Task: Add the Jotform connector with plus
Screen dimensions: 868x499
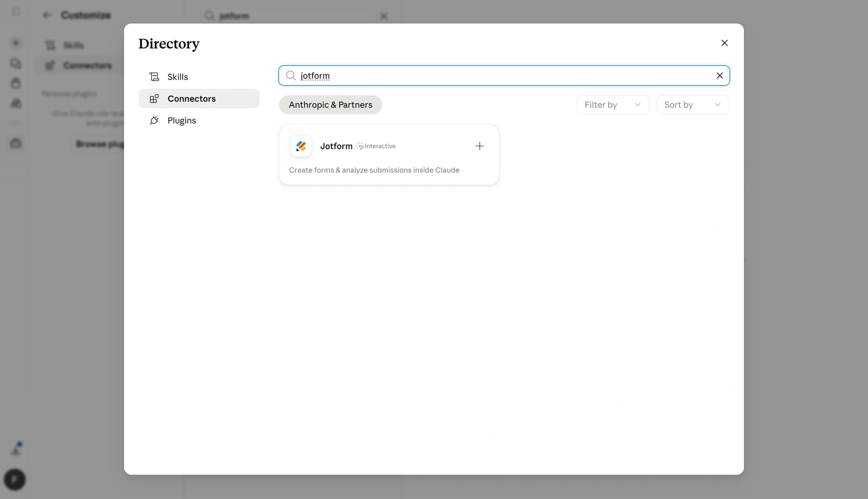Action: pyautogui.click(x=480, y=146)
